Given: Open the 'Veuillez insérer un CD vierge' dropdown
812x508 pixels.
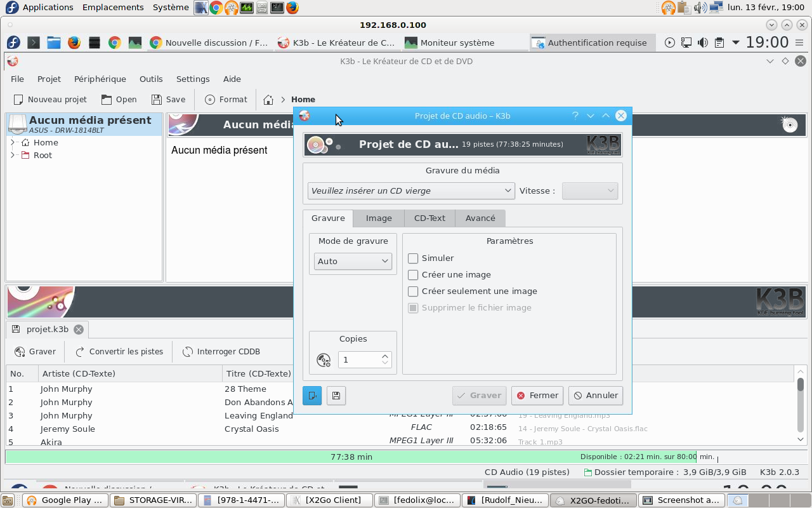Looking at the screenshot, I should tap(411, 190).
